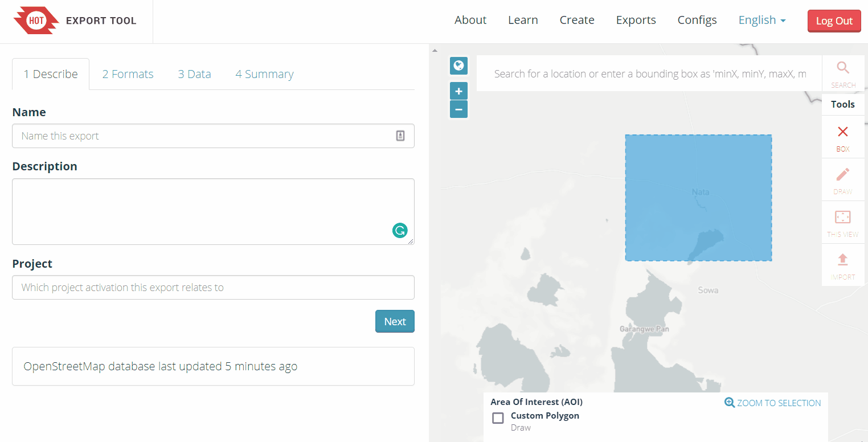
Task: Open the Import upload tool
Action: coord(843,265)
